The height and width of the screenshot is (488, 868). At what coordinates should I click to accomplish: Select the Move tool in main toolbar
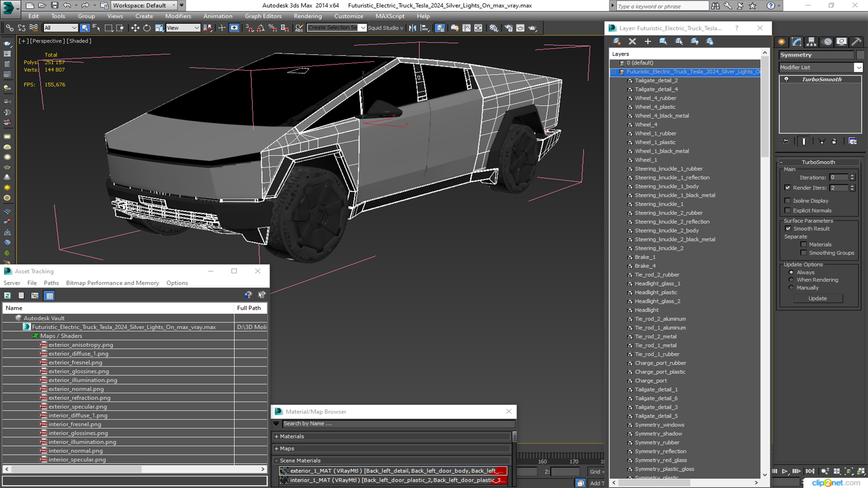135,28
